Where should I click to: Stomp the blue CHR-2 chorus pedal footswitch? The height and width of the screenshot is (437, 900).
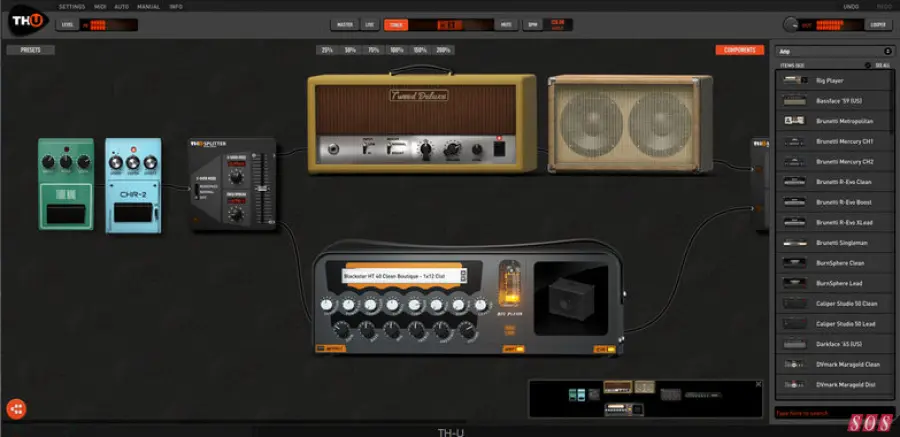point(133,212)
